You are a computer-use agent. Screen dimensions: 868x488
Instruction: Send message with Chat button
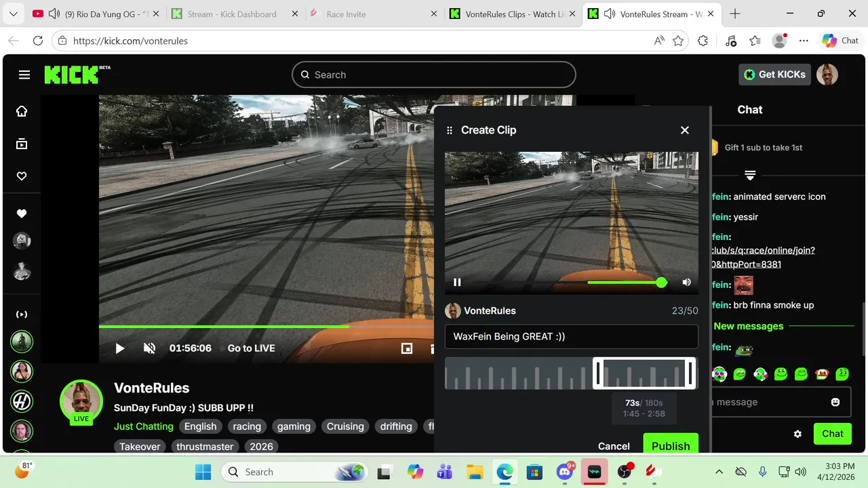833,434
